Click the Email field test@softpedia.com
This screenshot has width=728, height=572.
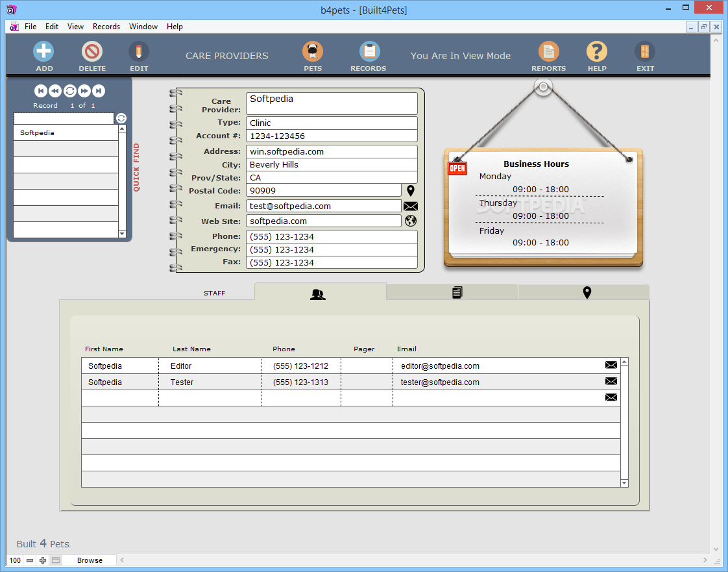click(324, 206)
